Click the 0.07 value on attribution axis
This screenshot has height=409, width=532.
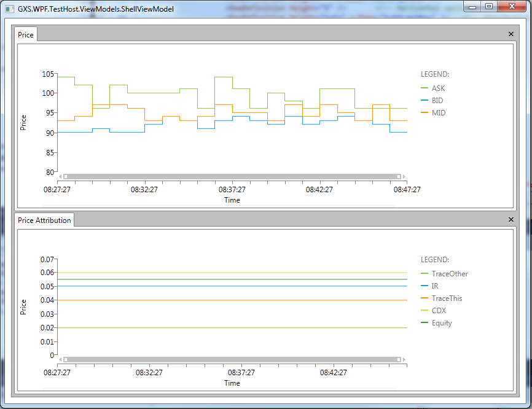click(x=47, y=259)
